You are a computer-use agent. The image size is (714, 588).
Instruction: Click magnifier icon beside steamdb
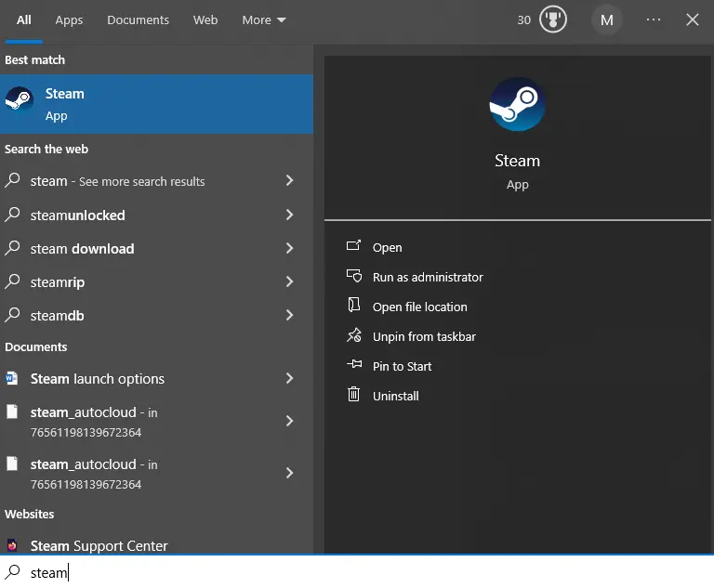(13, 315)
